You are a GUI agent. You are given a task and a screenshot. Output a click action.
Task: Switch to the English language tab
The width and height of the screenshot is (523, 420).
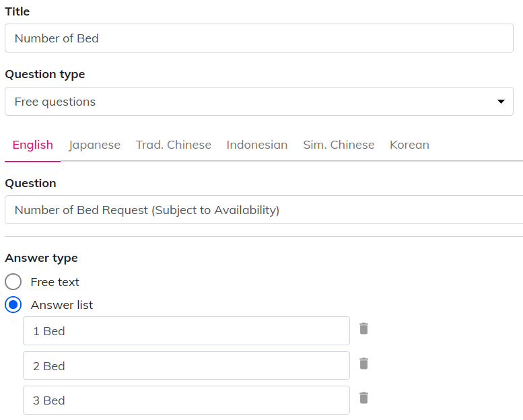(x=32, y=145)
